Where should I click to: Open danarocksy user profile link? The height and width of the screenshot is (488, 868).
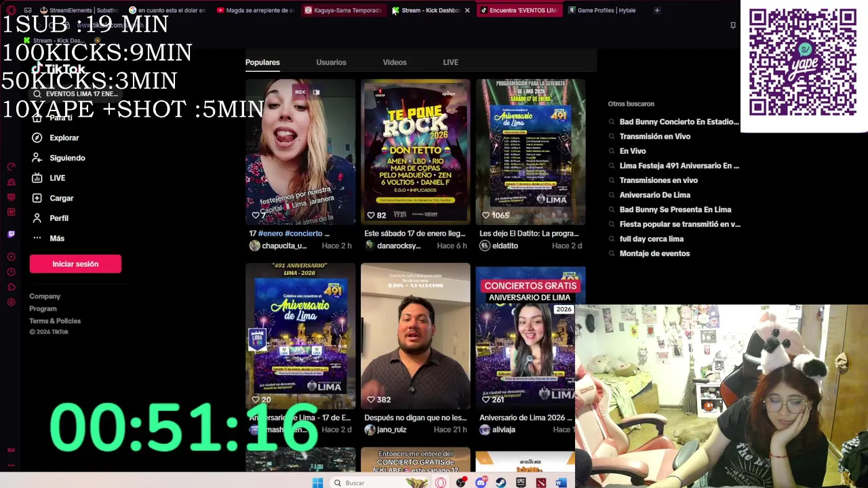(399, 245)
